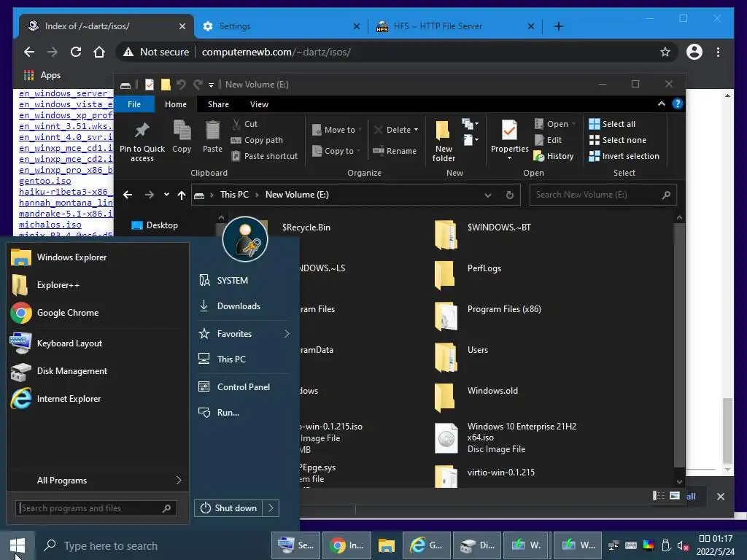The width and height of the screenshot is (747, 560).
Task: Click muted volume tray icon
Action: tap(683, 545)
